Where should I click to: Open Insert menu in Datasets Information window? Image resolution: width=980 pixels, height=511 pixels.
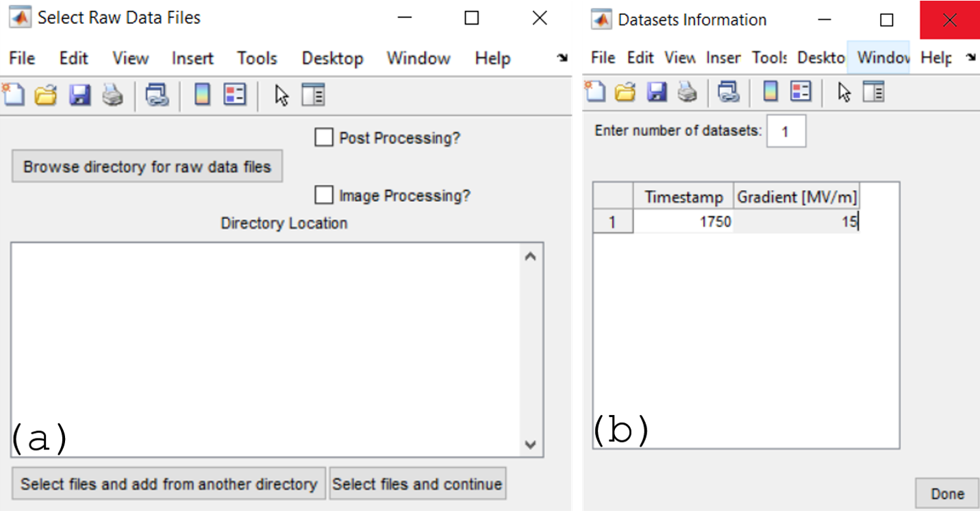click(723, 58)
